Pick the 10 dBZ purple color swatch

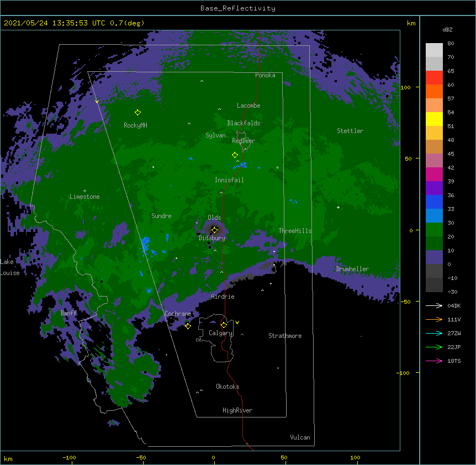pos(434,257)
